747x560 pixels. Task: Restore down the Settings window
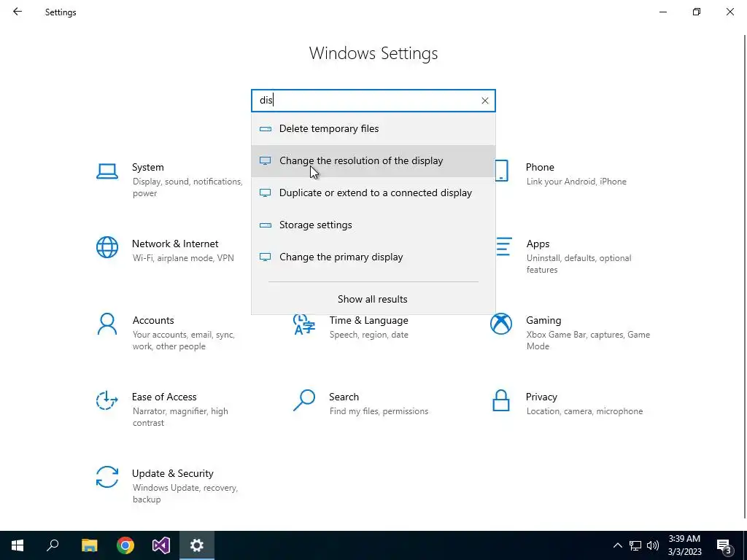tap(697, 12)
